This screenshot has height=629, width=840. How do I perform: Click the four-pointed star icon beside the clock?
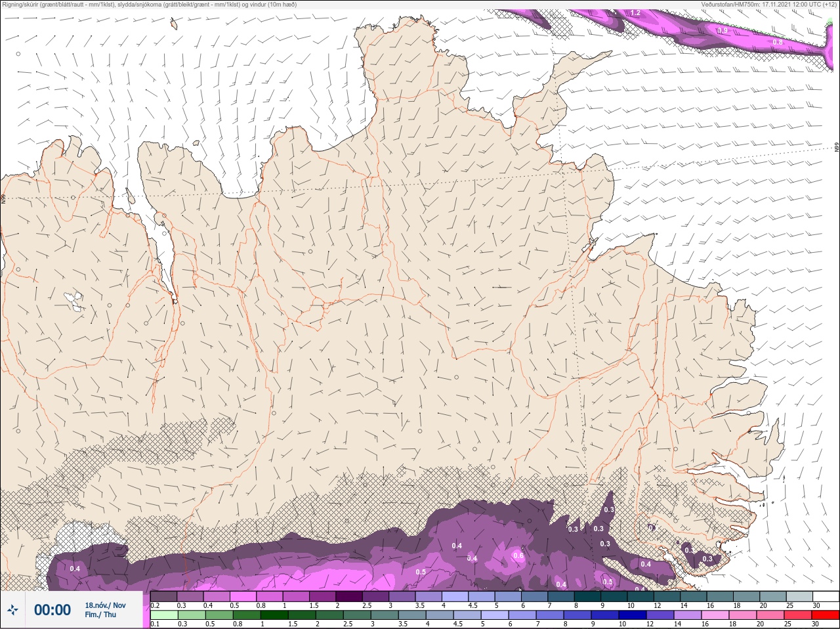(x=12, y=610)
